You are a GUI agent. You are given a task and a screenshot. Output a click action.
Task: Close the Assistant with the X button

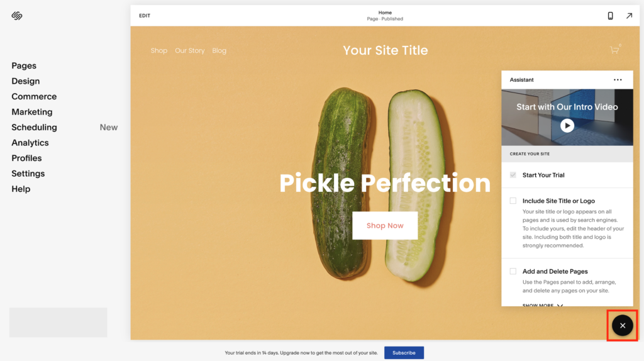click(623, 325)
